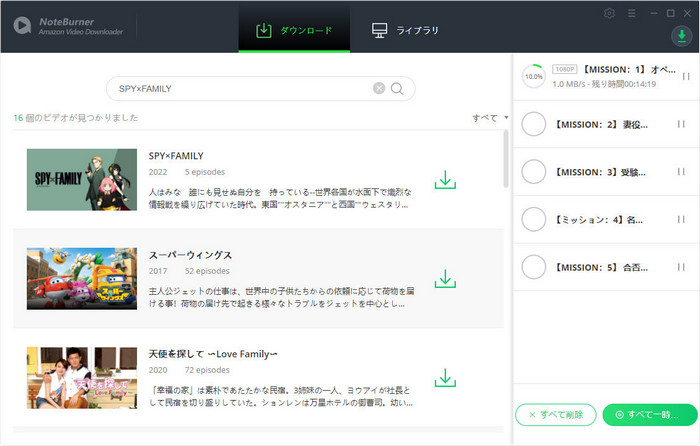Focus the SPY×FAMILY search field

(x=260, y=88)
